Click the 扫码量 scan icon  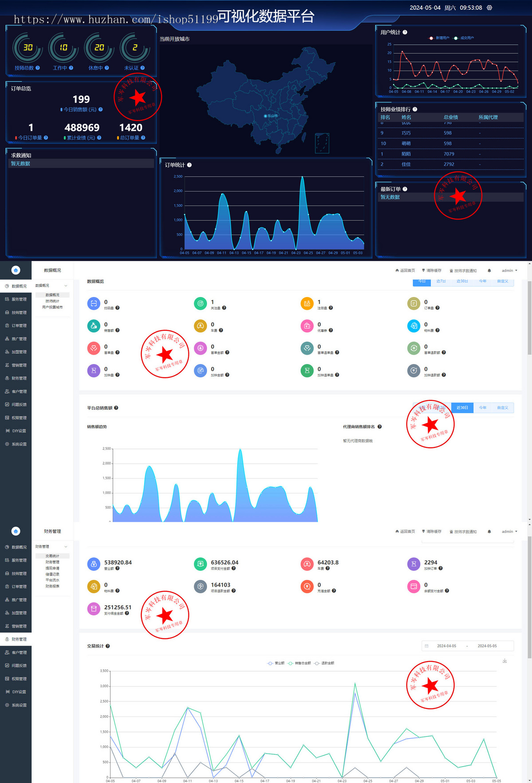pyautogui.click(x=94, y=304)
